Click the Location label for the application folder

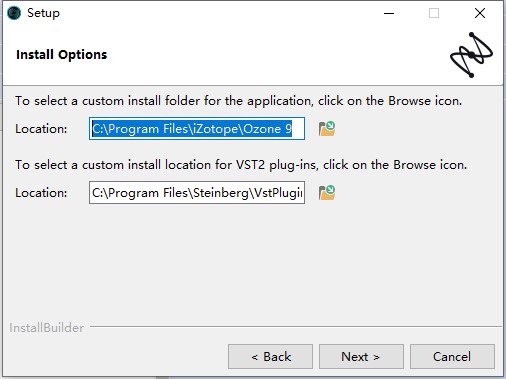coord(41,129)
